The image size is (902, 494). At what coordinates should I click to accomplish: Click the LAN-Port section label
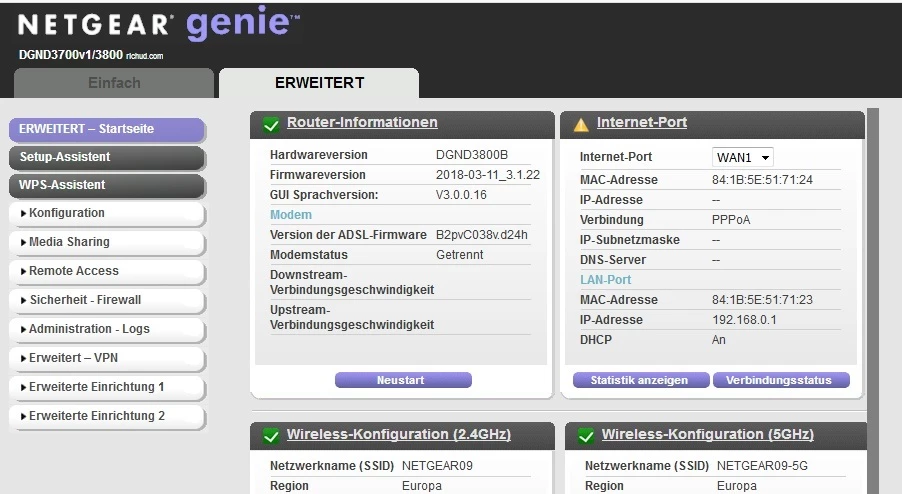(606, 280)
